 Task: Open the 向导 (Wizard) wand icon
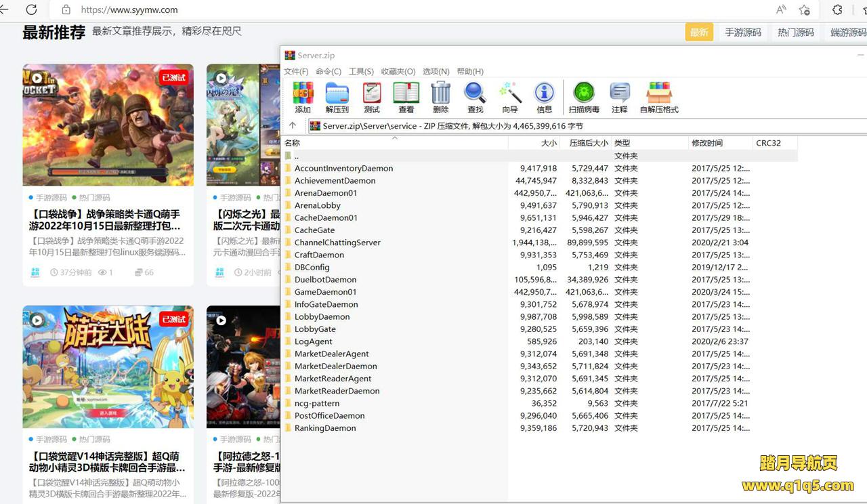(510, 93)
